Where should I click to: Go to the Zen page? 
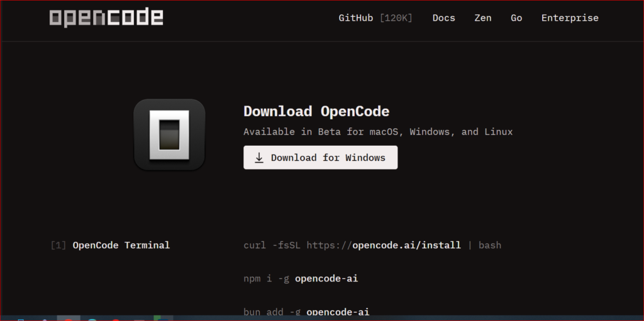(x=482, y=18)
